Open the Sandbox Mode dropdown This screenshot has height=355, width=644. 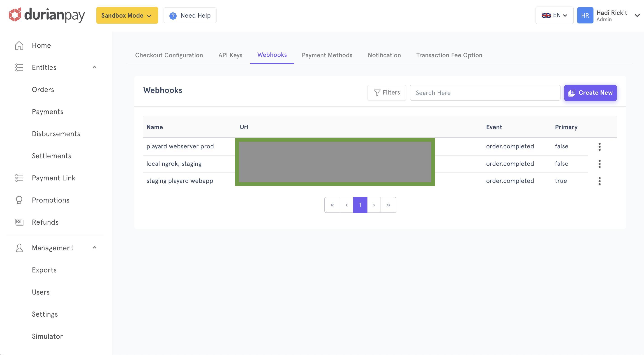pos(126,15)
